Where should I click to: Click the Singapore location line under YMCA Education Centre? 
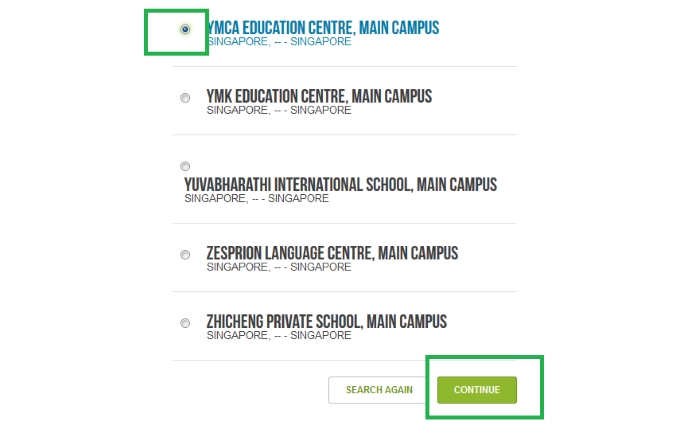tap(279, 42)
